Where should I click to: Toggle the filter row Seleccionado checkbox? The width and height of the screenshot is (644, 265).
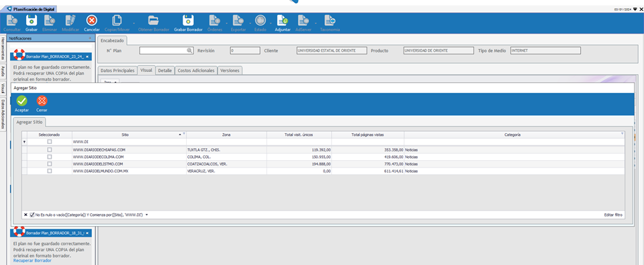pos(49,141)
